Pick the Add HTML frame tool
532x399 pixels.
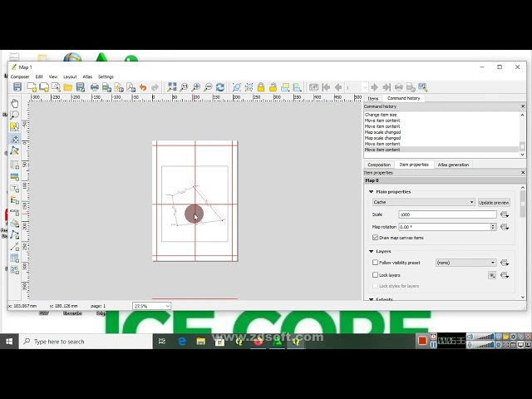pos(15,270)
